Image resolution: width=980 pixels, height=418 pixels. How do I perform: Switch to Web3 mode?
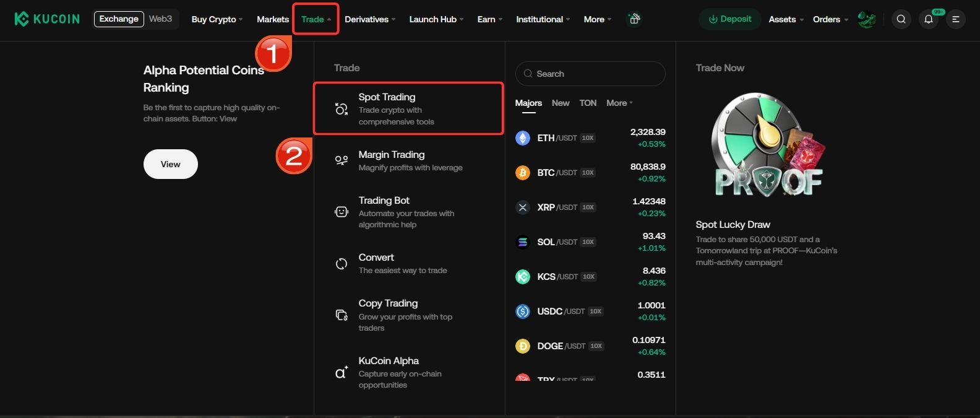pyautogui.click(x=160, y=19)
